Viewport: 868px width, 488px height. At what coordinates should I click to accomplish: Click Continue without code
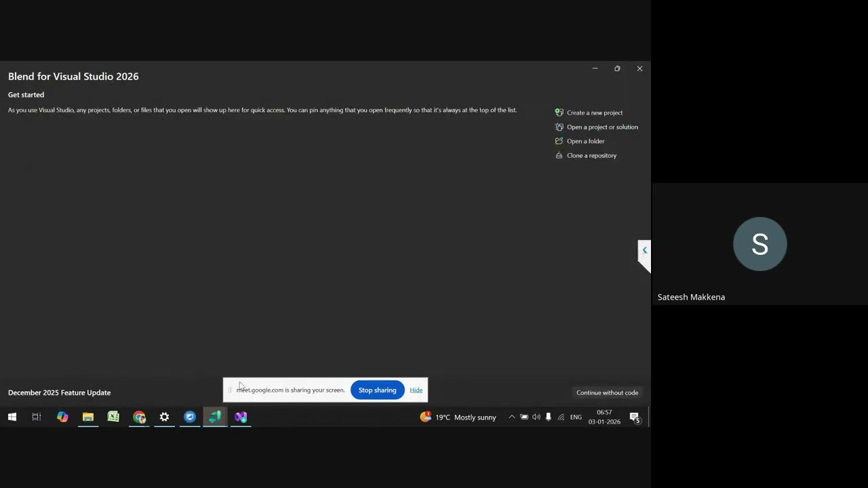tap(607, 392)
